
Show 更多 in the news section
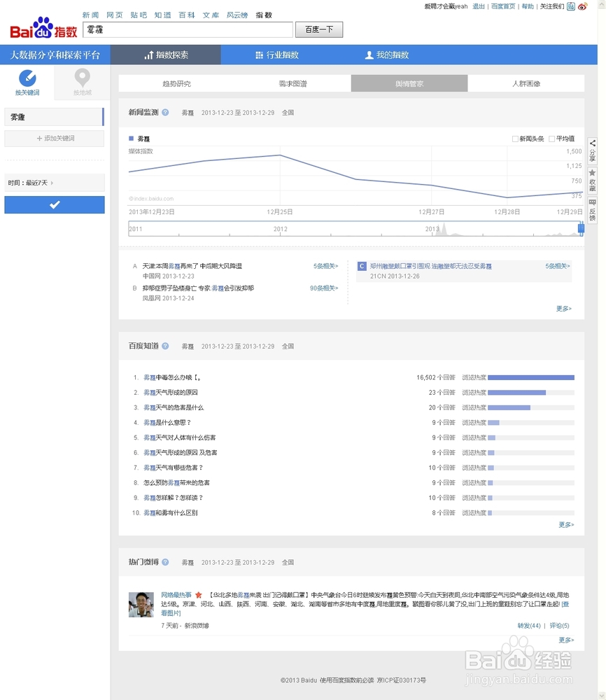[563, 309]
